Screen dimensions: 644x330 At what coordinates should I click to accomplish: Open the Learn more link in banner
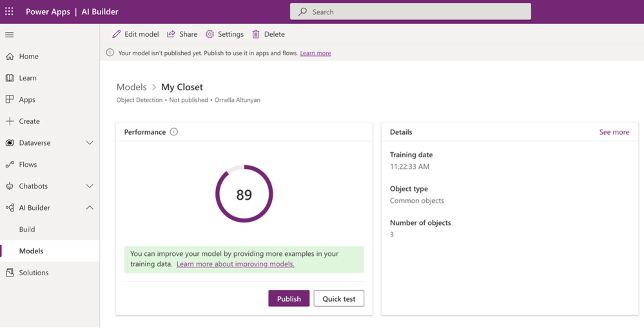click(x=315, y=53)
